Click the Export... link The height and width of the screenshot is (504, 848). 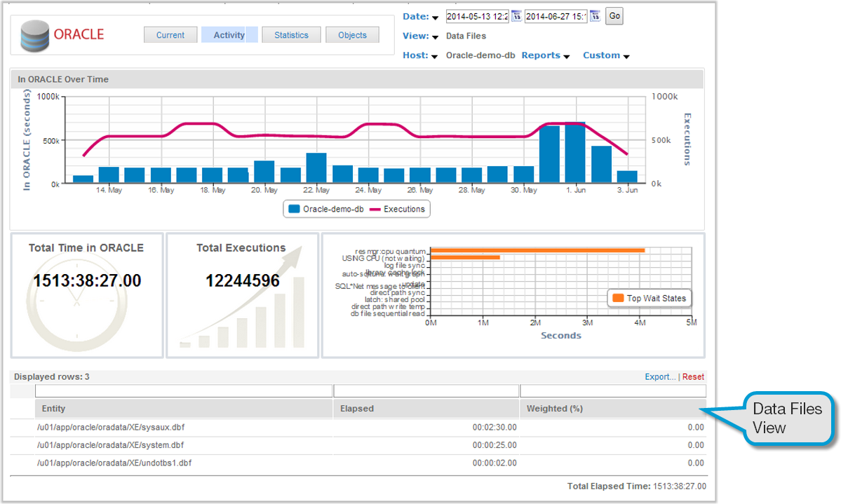pos(661,377)
